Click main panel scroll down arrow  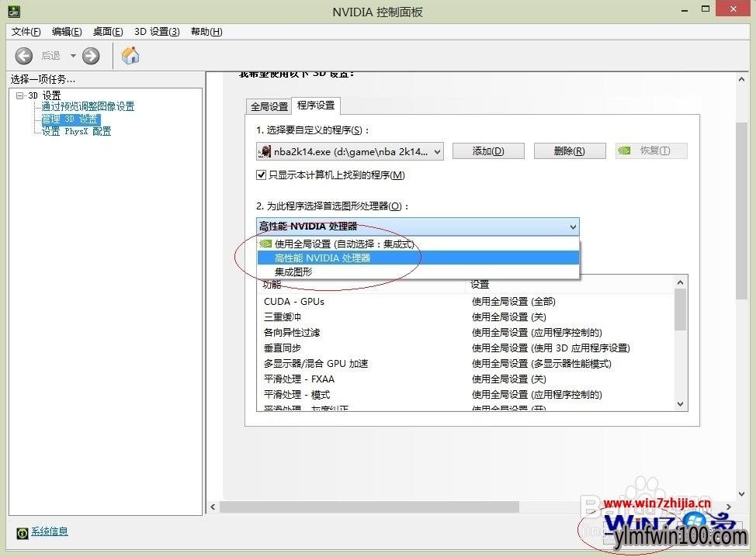741,494
